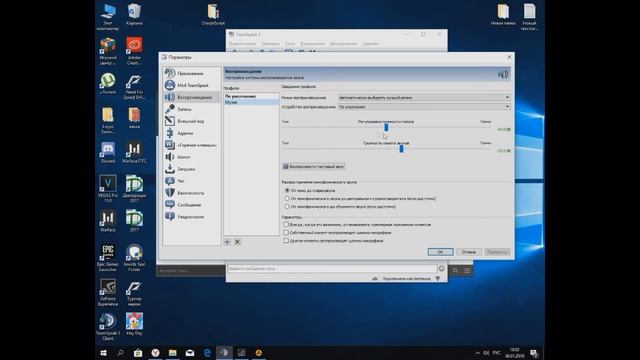Open the playback device dropdown
The width and height of the screenshot is (640, 360).
(x=424, y=107)
